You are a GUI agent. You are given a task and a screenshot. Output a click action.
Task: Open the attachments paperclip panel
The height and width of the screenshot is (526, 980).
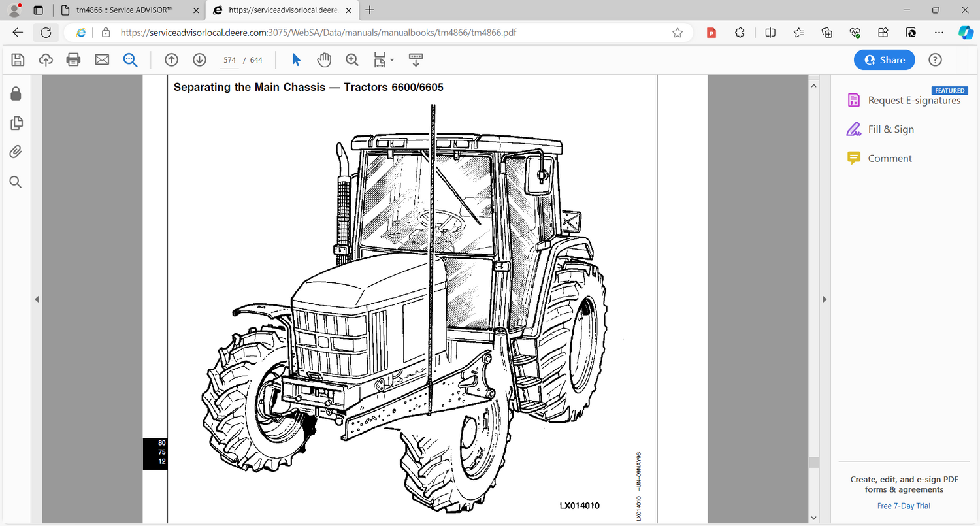16,152
